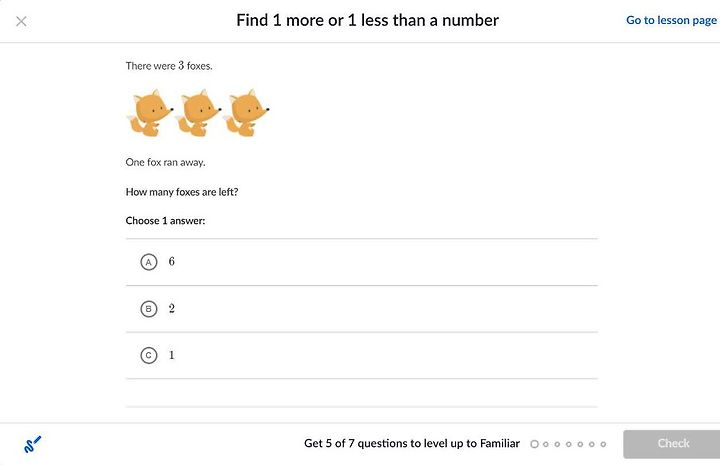
Task: Click the fourth progress dot
Action: pyautogui.click(x=568, y=444)
